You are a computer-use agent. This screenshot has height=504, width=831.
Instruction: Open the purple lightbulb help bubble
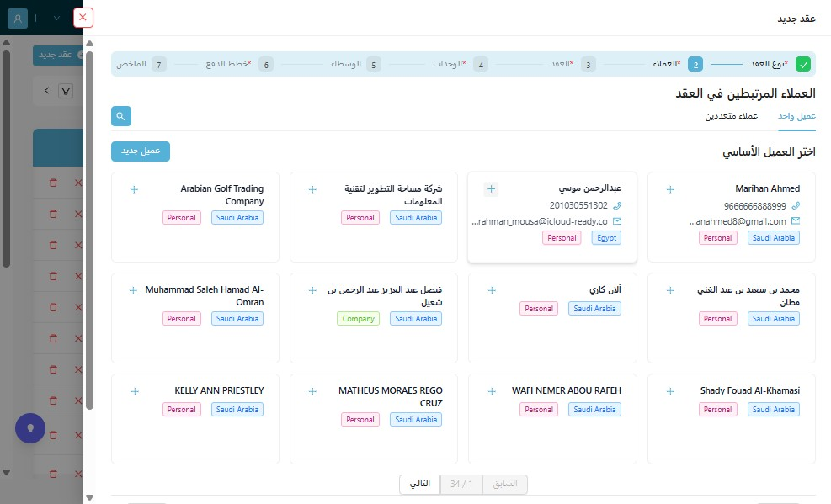(30, 428)
